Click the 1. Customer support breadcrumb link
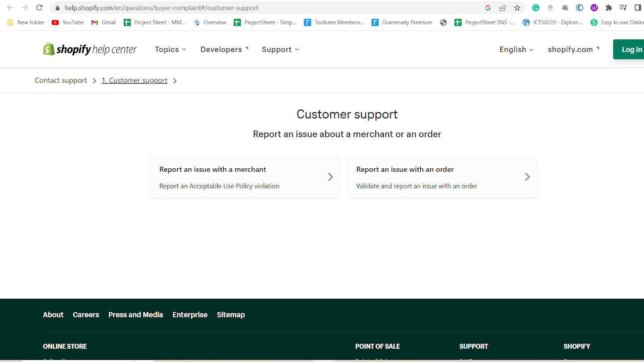This screenshot has height=362, width=644. (135, 80)
